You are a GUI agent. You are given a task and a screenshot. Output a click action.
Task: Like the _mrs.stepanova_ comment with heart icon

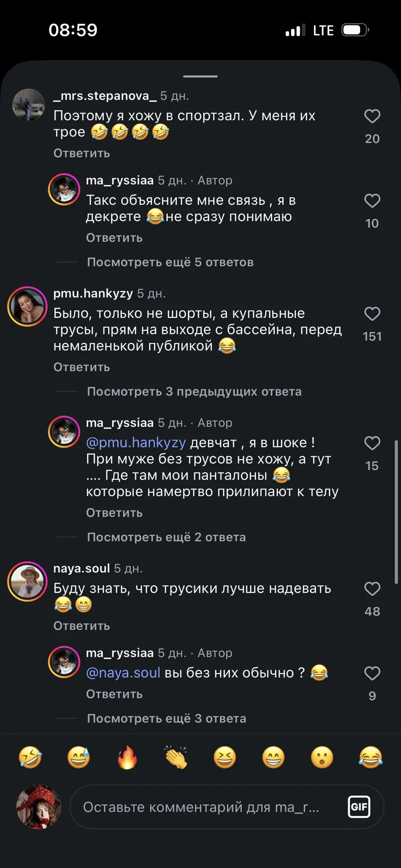pos(372,116)
